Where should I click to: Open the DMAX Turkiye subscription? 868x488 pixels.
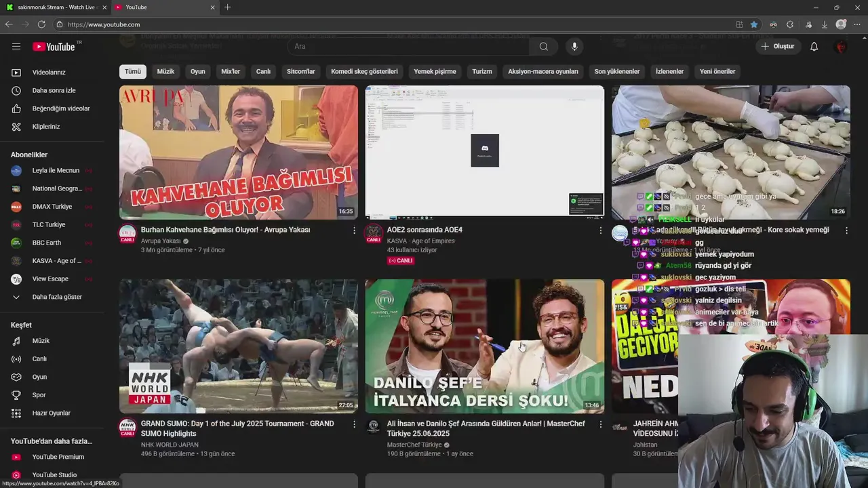[x=54, y=207]
